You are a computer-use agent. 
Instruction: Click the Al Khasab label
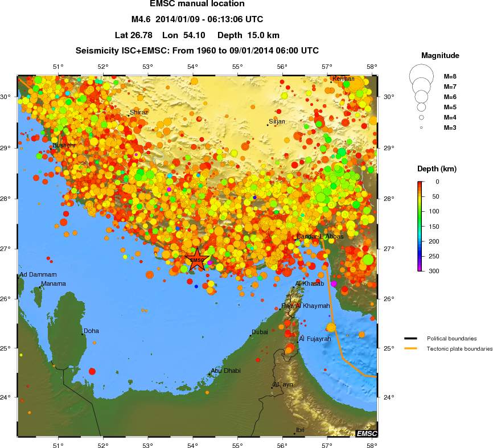[310, 283]
